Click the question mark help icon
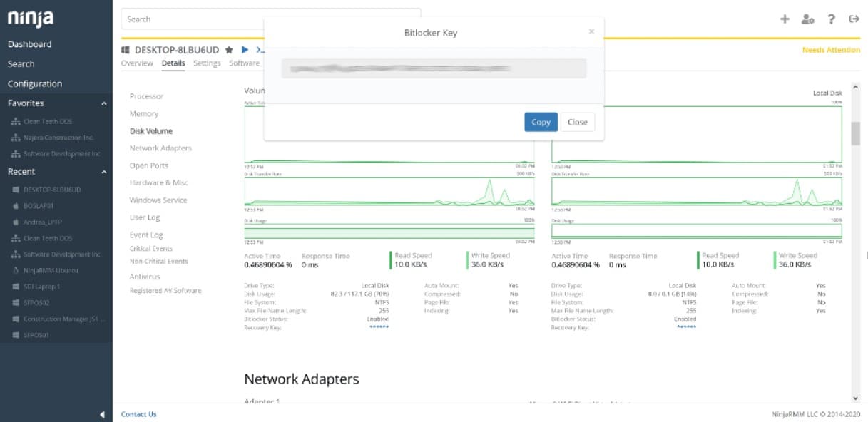868x422 pixels. click(831, 19)
